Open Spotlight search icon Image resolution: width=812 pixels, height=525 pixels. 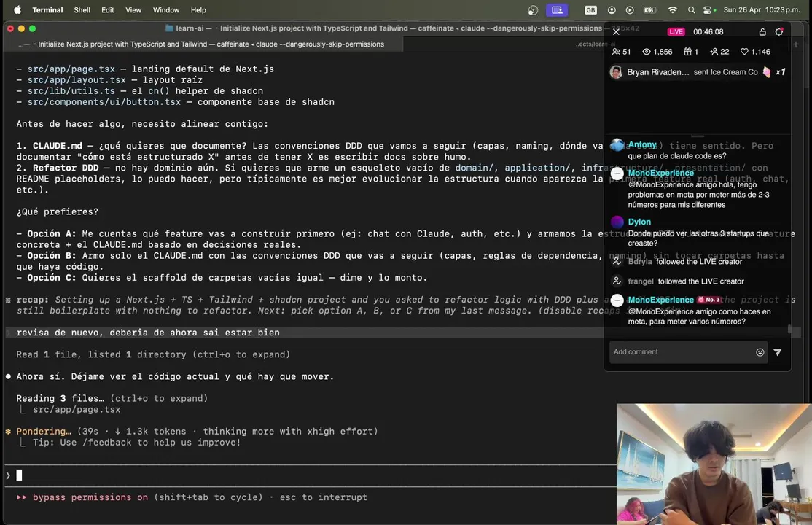(691, 10)
